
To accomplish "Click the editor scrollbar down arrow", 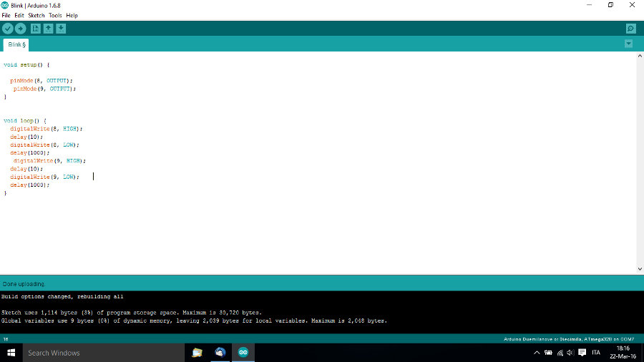I will point(640,269).
